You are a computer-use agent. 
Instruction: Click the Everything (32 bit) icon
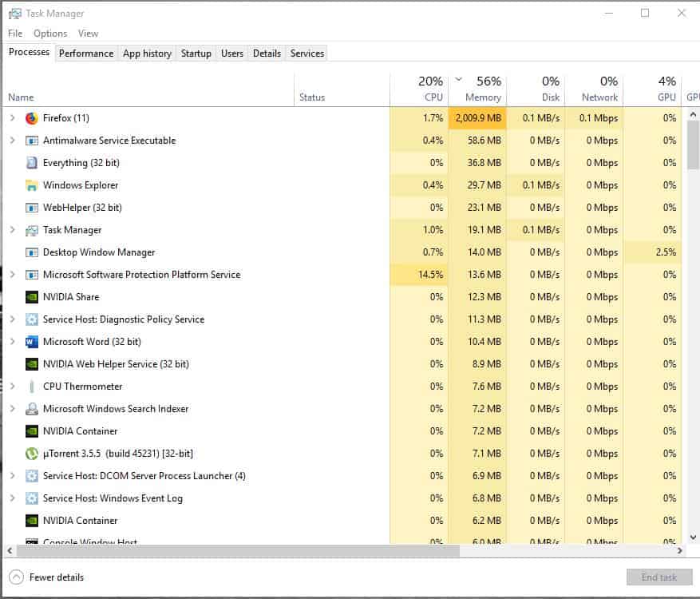32,163
